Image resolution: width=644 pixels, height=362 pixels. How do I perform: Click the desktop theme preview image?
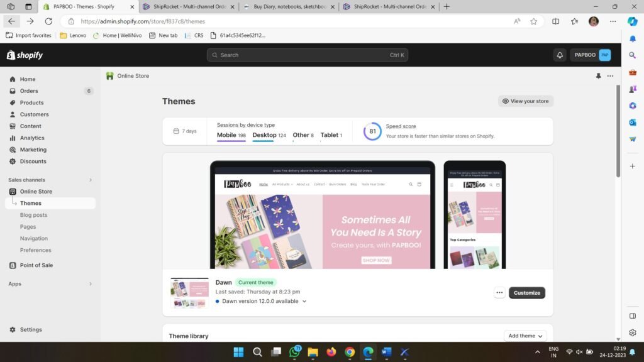[323, 215]
